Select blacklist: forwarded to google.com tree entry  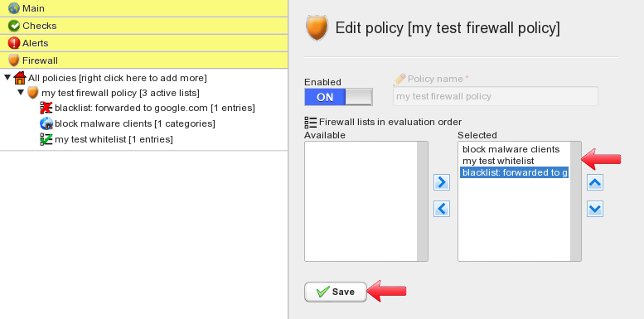155,109
